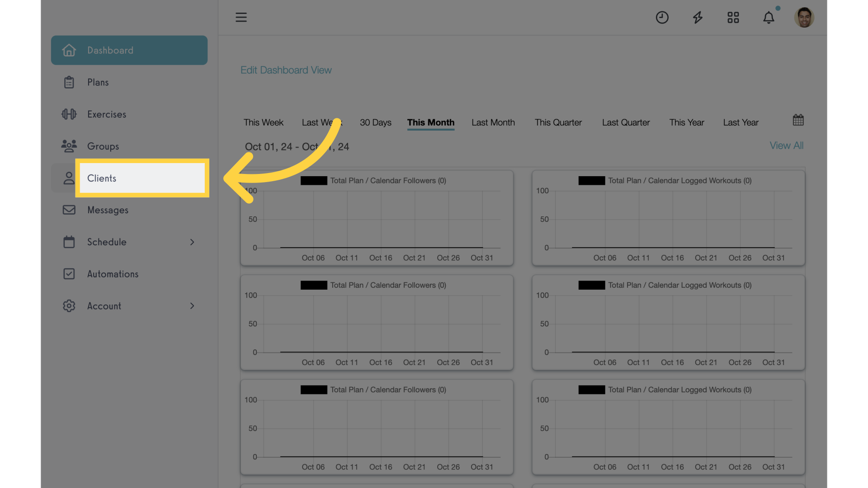The height and width of the screenshot is (488, 868).
Task: Click the Edit Dashboard View link
Action: click(x=286, y=70)
